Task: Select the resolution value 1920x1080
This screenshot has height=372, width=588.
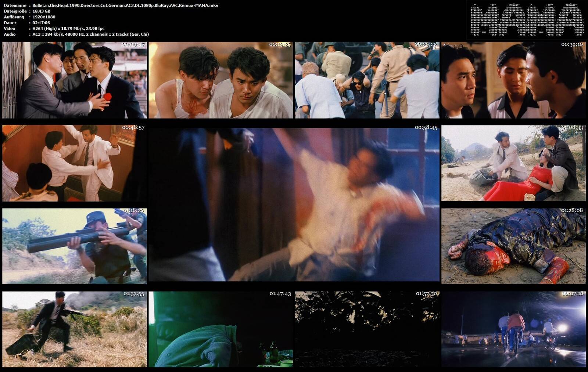Action: pos(44,17)
